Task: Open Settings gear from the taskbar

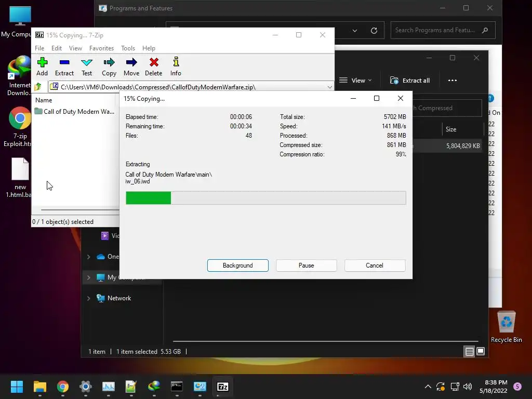Action: 86,387
